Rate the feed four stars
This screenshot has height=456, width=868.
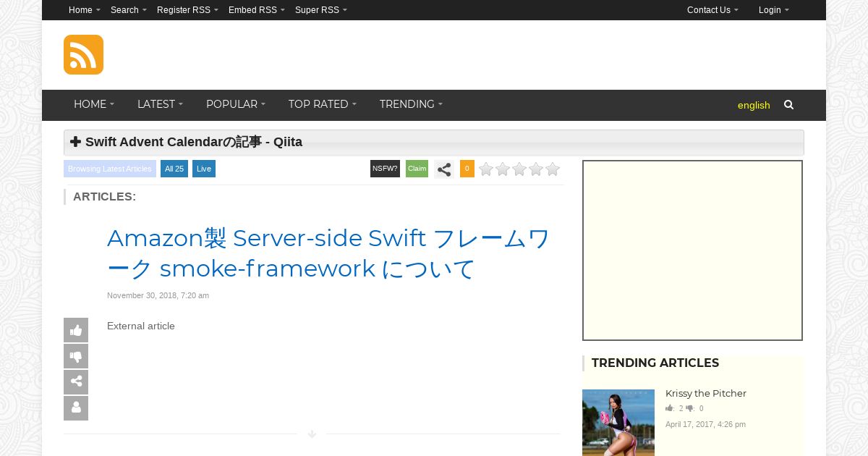[x=536, y=169]
